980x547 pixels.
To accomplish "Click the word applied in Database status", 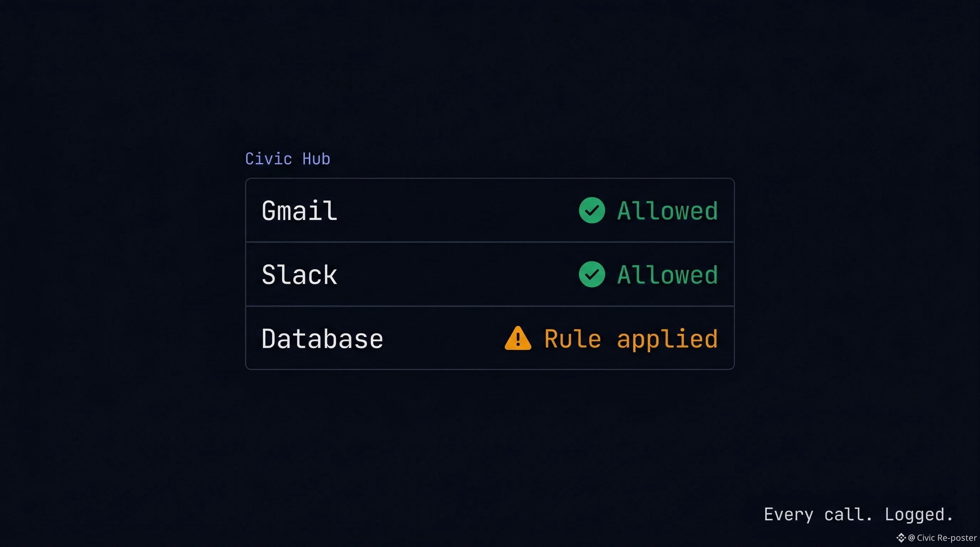I will click(x=668, y=339).
